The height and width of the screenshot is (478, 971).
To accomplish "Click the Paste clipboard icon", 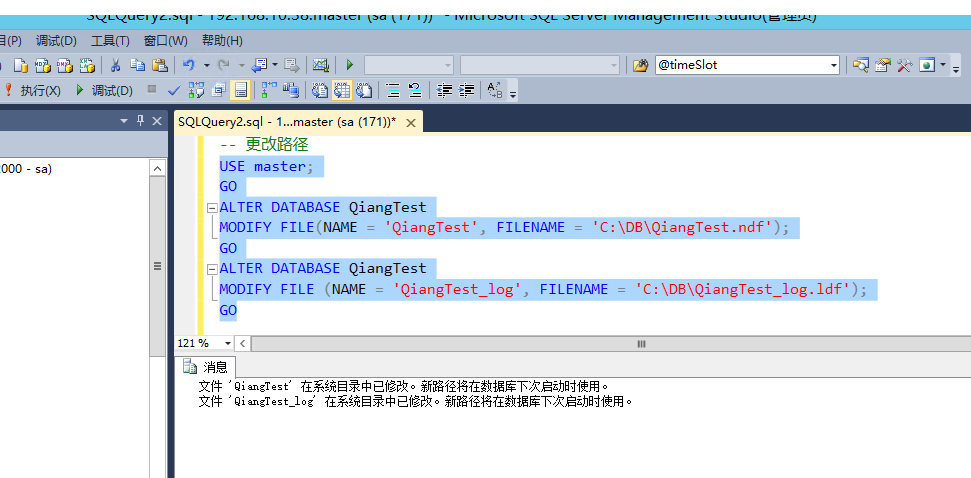I will coord(160,65).
